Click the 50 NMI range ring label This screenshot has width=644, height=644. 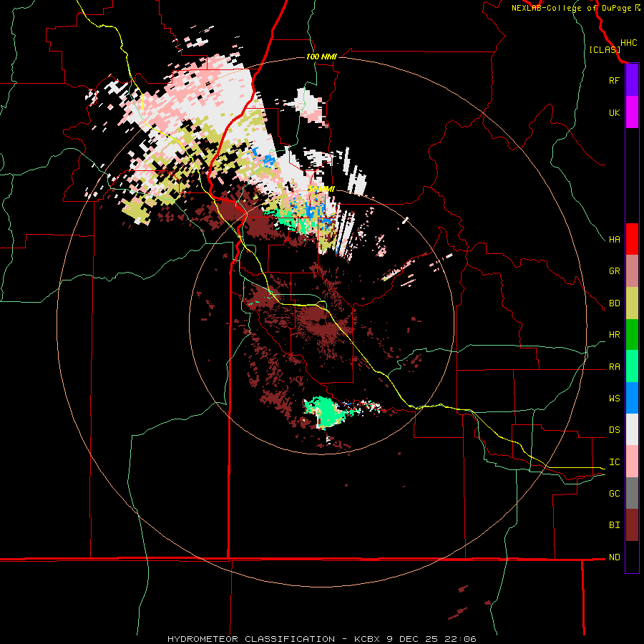coord(321,189)
